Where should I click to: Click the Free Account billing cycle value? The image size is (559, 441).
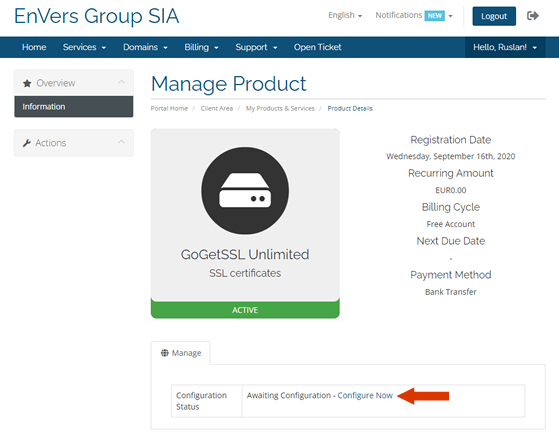pos(451,224)
